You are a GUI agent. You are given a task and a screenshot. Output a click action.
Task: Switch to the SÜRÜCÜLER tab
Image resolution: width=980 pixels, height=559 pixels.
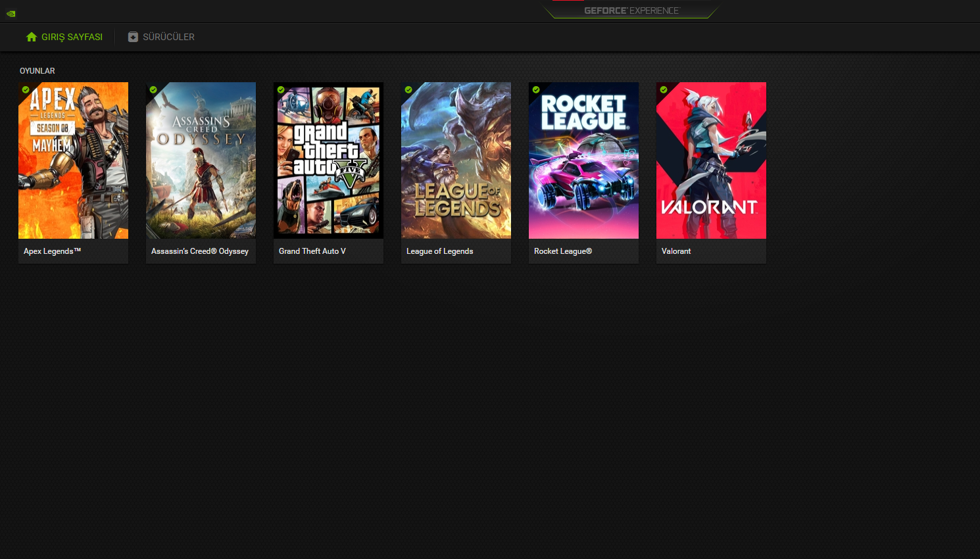click(161, 37)
